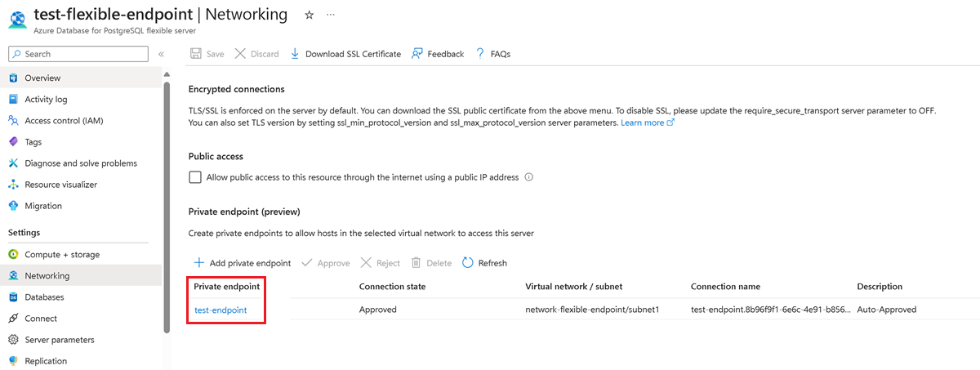This screenshot has width=980, height=370.
Task: Select Resource visualizer icon
Action: (x=13, y=185)
